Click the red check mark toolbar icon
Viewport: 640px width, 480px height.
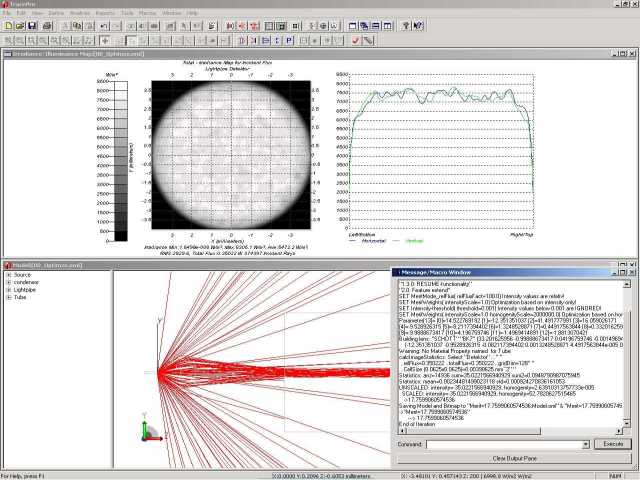pyautogui.click(x=356, y=40)
